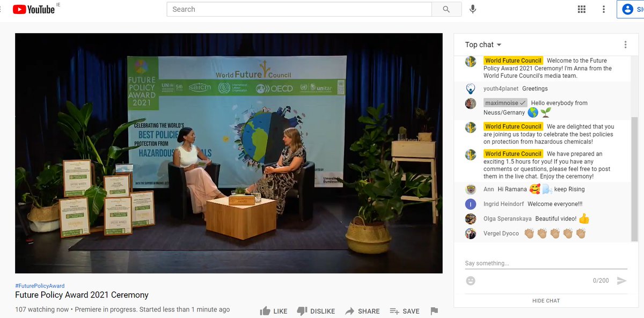The image size is (644, 318).
Task: Click the youth4planet username
Action: click(x=501, y=88)
